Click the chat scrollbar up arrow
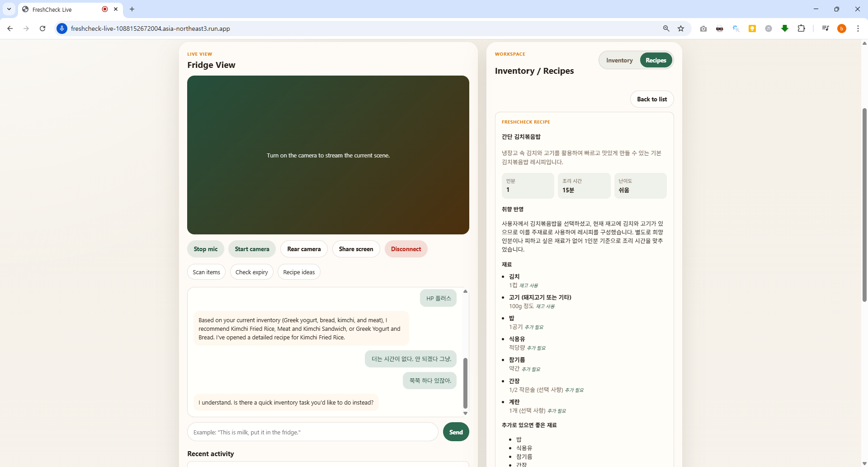868x467 pixels. [x=465, y=291]
